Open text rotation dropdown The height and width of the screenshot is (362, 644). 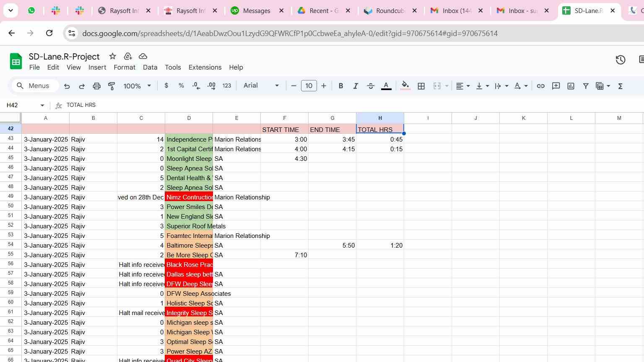pos(521,86)
